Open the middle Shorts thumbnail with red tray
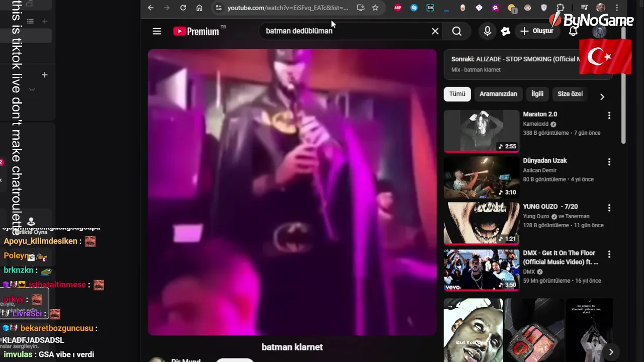 pyautogui.click(x=534, y=330)
